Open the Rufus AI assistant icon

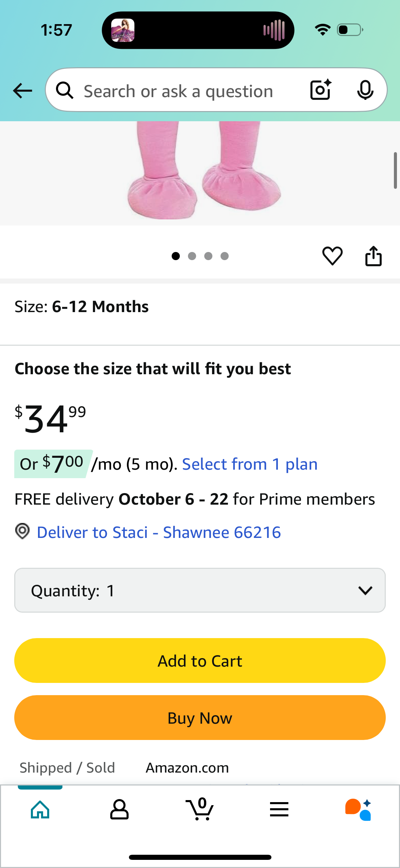click(x=358, y=809)
